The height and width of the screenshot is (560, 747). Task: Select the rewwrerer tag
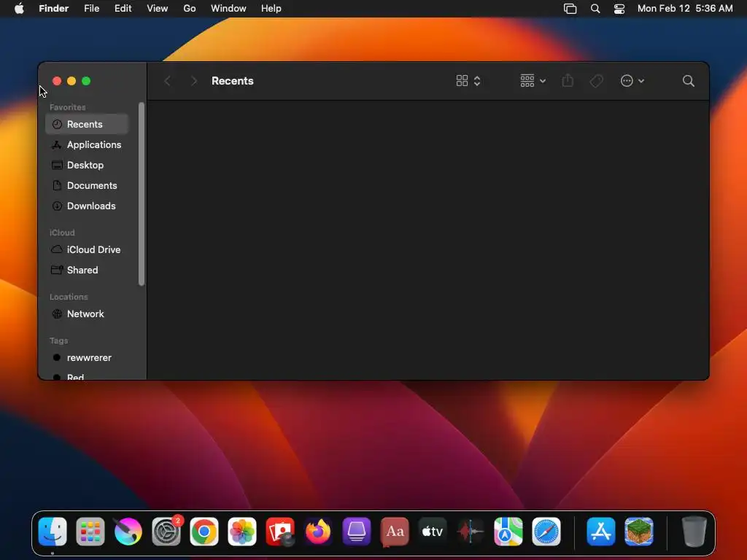coord(87,357)
